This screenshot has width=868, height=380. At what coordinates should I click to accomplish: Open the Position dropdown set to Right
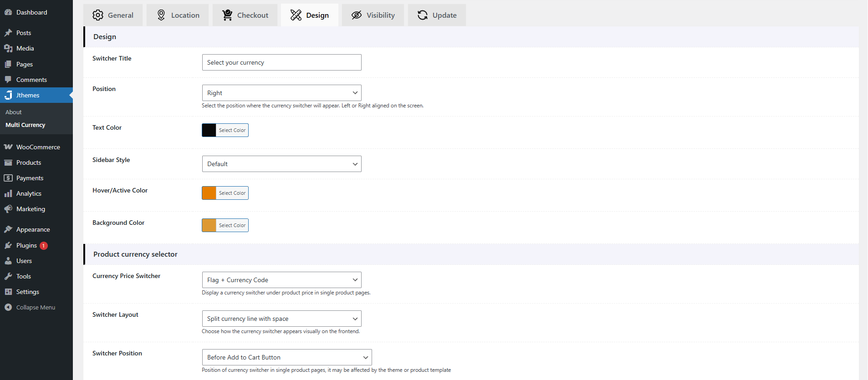click(281, 93)
